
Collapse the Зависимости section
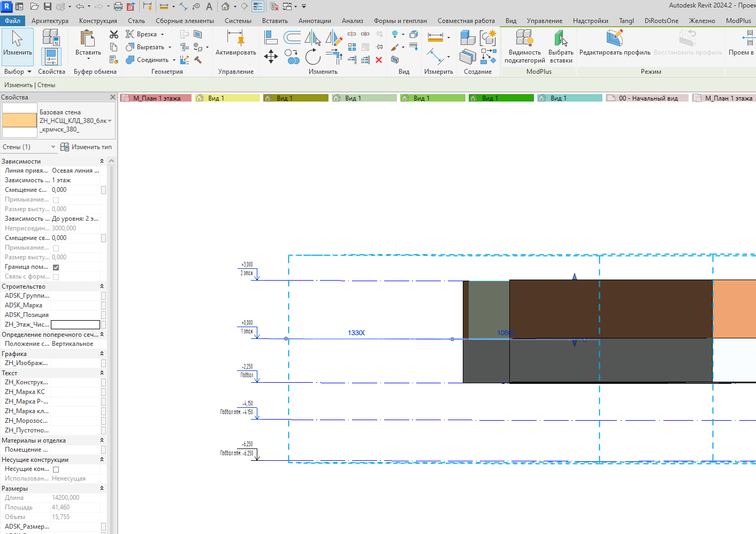[x=102, y=161]
